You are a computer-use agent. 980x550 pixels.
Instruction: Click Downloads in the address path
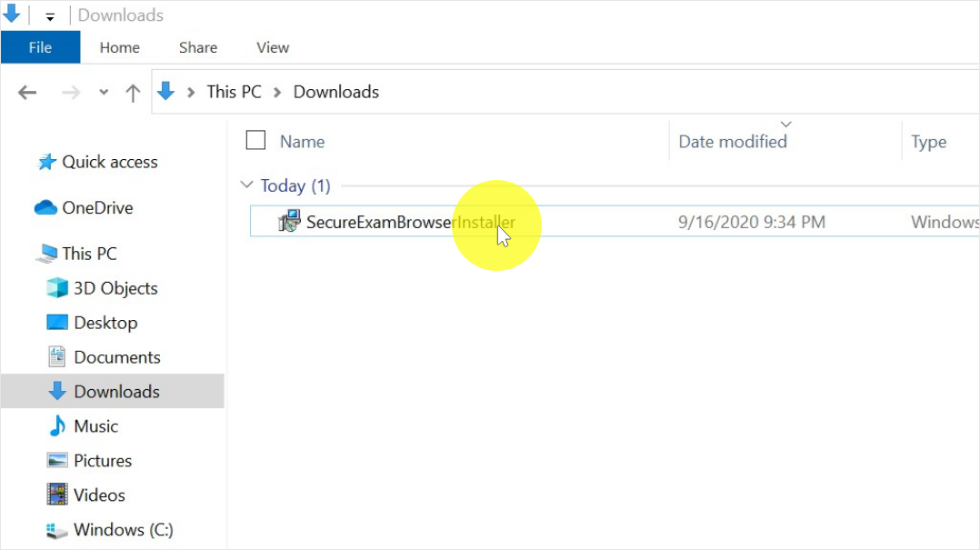(336, 92)
